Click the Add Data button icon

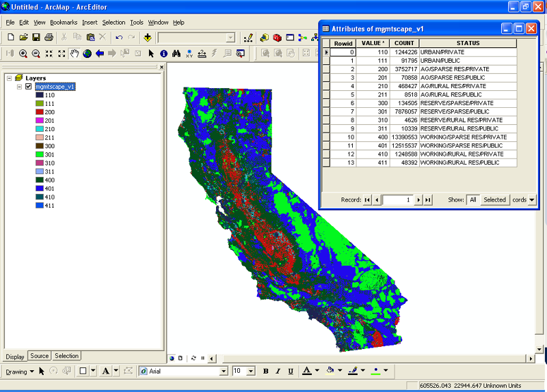[x=147, y=38]
